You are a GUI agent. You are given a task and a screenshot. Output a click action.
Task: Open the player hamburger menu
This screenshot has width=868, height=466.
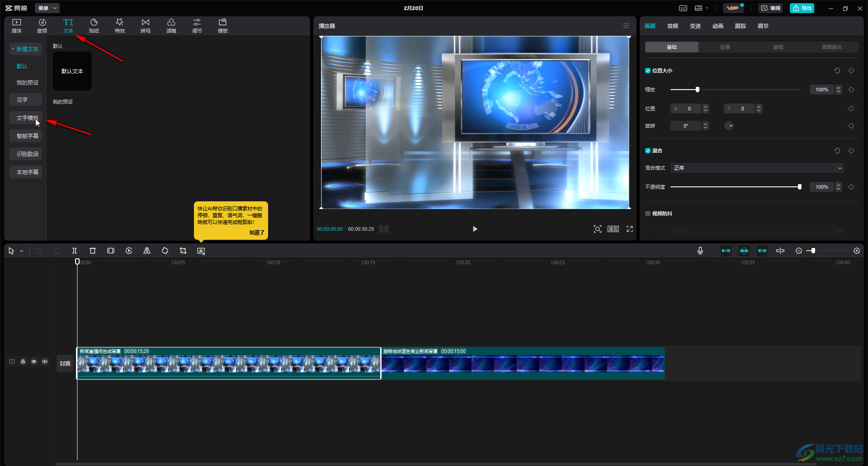coord(626,26)
